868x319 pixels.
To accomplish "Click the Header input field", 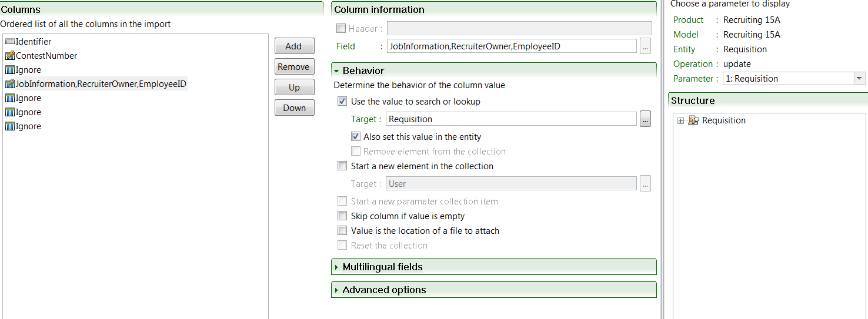I will 519,28.
